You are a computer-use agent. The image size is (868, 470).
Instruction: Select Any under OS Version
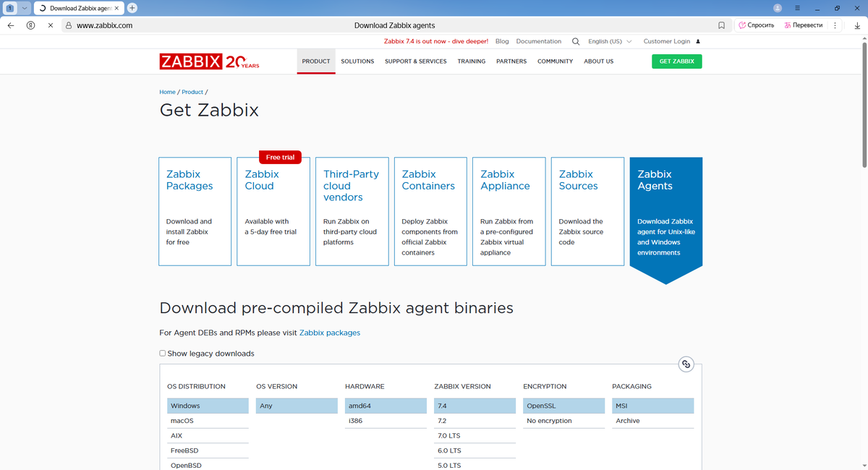coord(297,406)
